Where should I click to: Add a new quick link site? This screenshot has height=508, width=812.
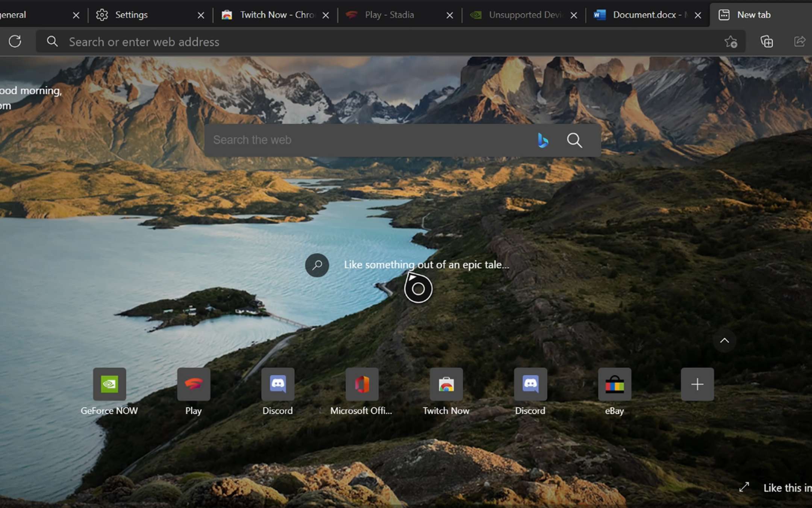point(697,384)
